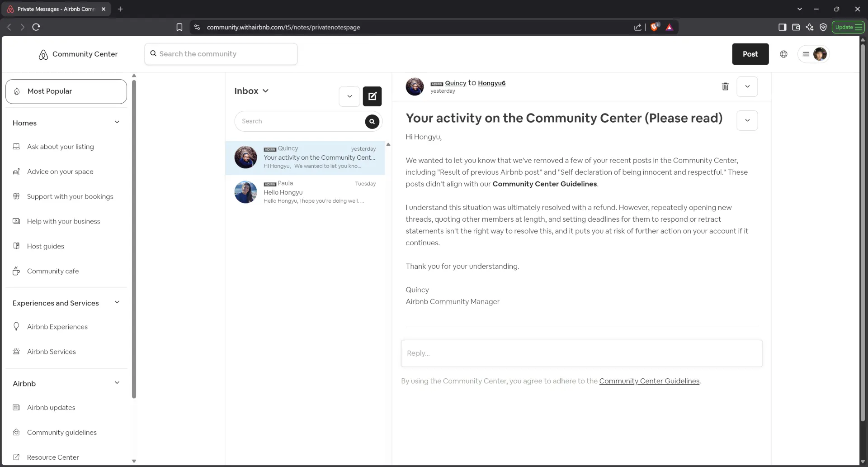
Task: Collapse the Airbnb section
Action: coord(117,383)
